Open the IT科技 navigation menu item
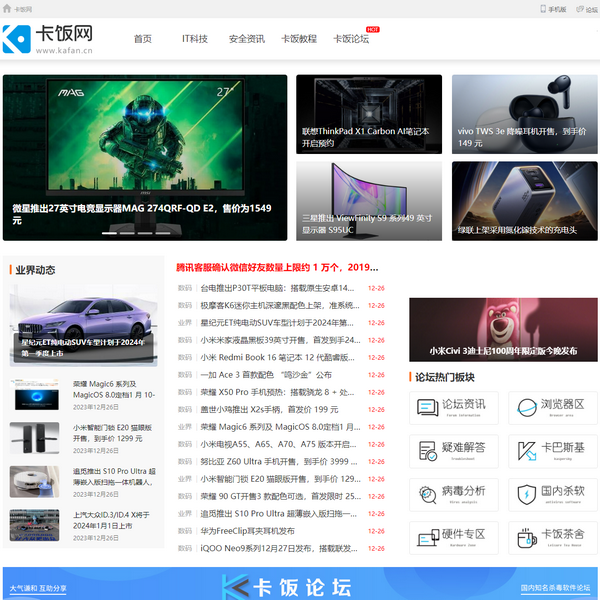Screen dimensions: 600x600 (x=194, y=39)
